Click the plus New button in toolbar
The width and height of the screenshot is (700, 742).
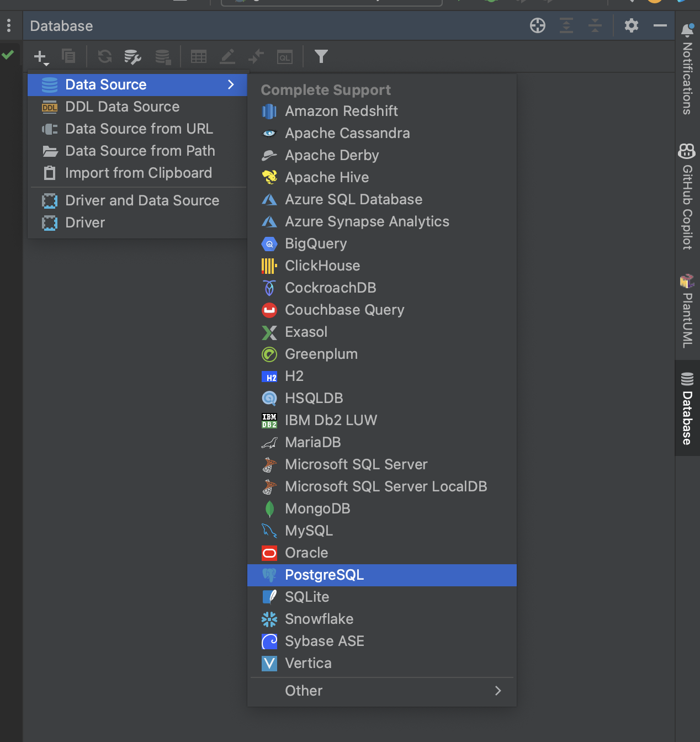click(x=41, y=56)
